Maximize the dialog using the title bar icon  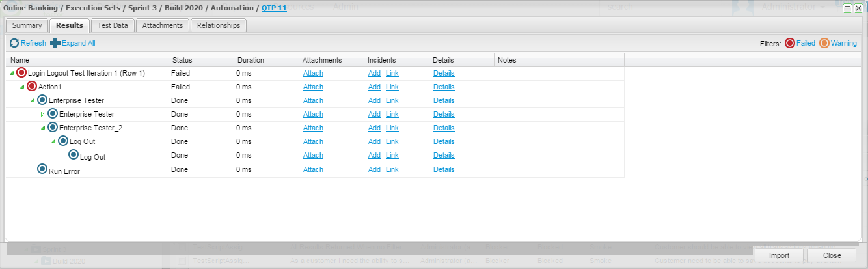[847, 8]
